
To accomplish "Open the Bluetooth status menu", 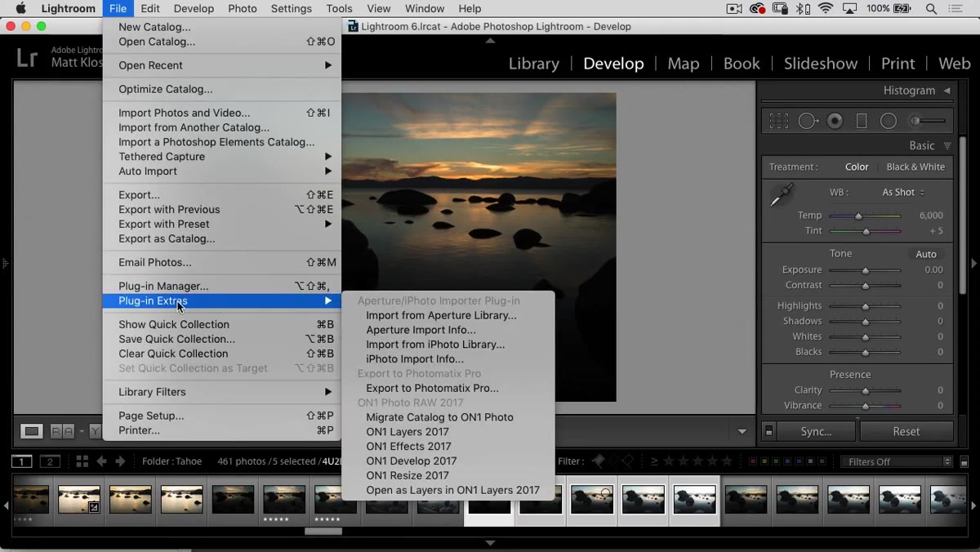I will [804, 8].
